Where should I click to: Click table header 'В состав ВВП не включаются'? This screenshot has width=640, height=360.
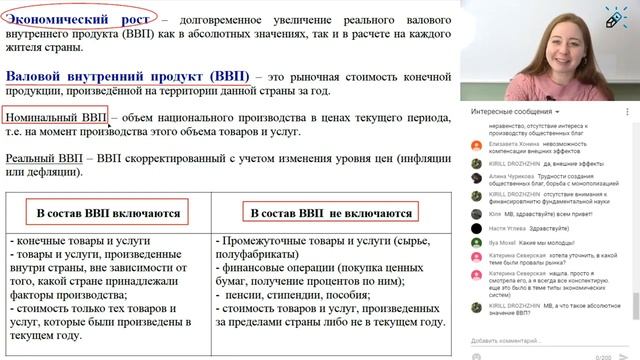tap(331, 213)
